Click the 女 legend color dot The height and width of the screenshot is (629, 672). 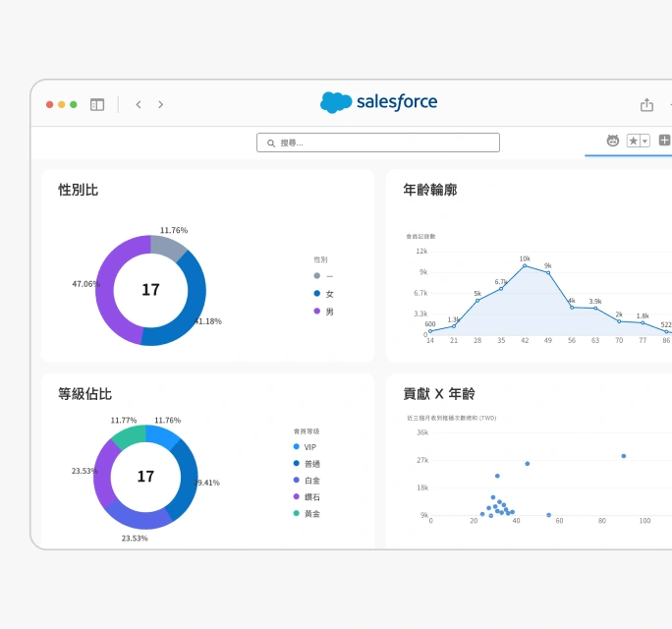click(317, 293)
